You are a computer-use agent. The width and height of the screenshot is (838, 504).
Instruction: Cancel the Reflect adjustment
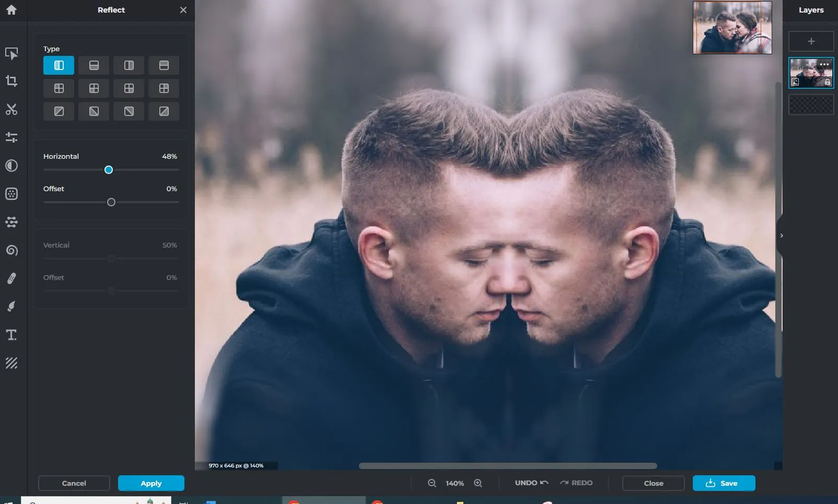pos(73,483)
